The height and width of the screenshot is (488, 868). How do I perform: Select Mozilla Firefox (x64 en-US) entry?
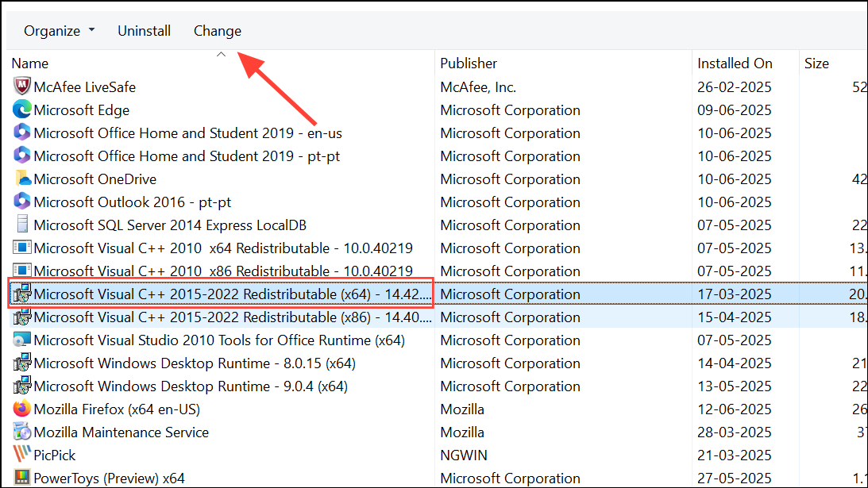[117, 409]
